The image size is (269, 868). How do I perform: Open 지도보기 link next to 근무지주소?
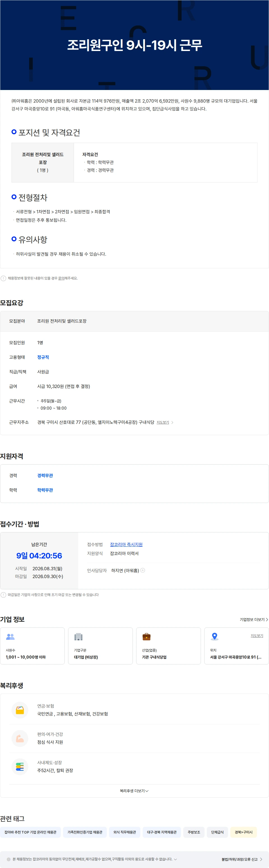163,422
